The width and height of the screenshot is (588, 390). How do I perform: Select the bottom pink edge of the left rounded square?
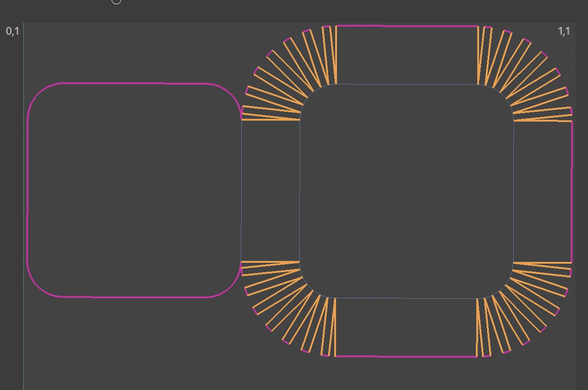[134, 296]
